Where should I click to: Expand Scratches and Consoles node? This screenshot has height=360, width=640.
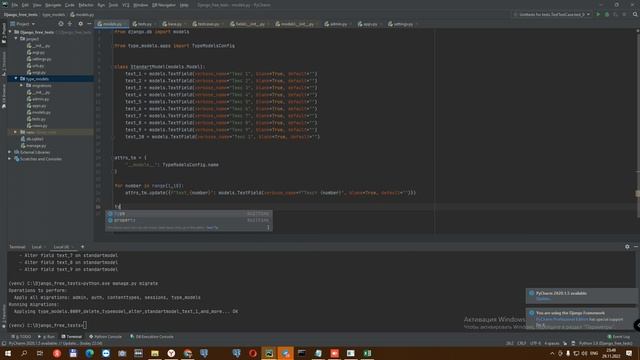(x=10, y=159)
